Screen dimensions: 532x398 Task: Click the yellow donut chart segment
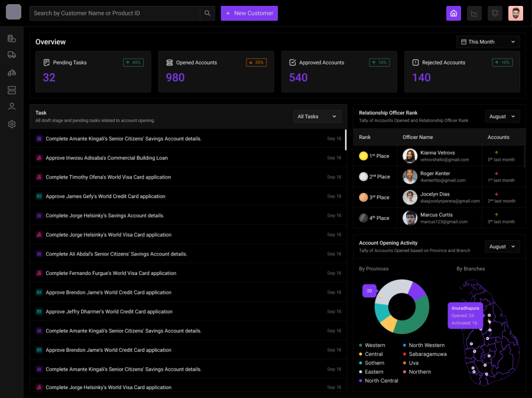[x=389, y=323]
